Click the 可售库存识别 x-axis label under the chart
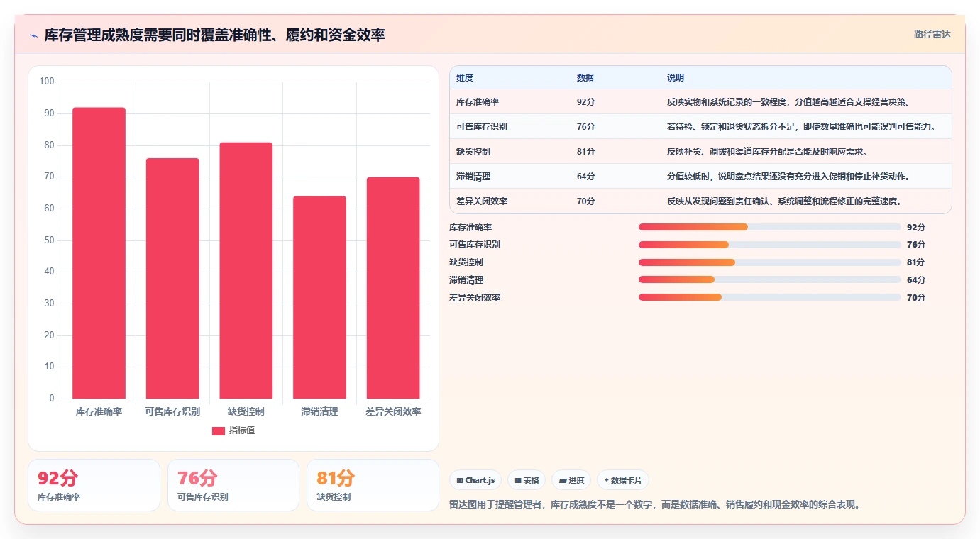The width and height of the screenshot is (980, 539). [172, 411]
